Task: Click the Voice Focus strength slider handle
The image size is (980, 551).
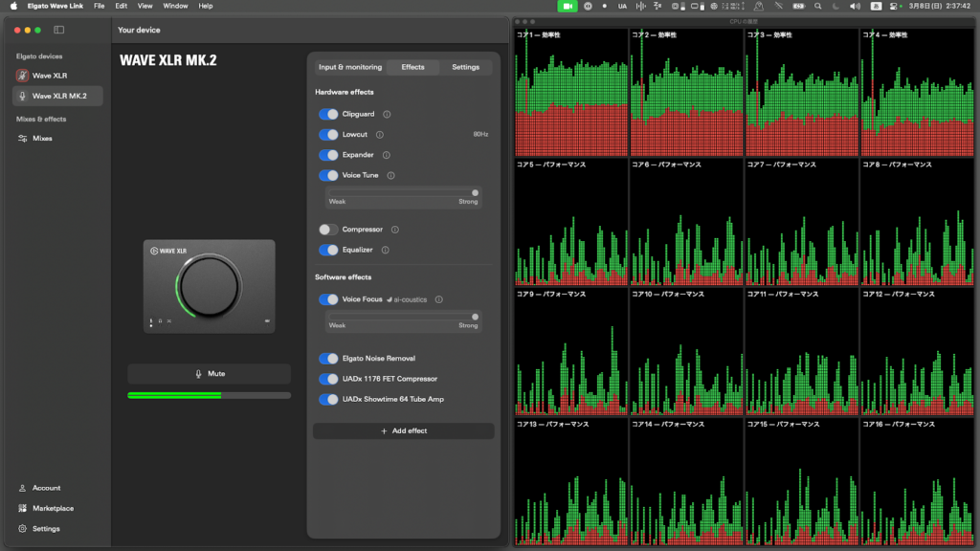Action: (x=475, y=316)
